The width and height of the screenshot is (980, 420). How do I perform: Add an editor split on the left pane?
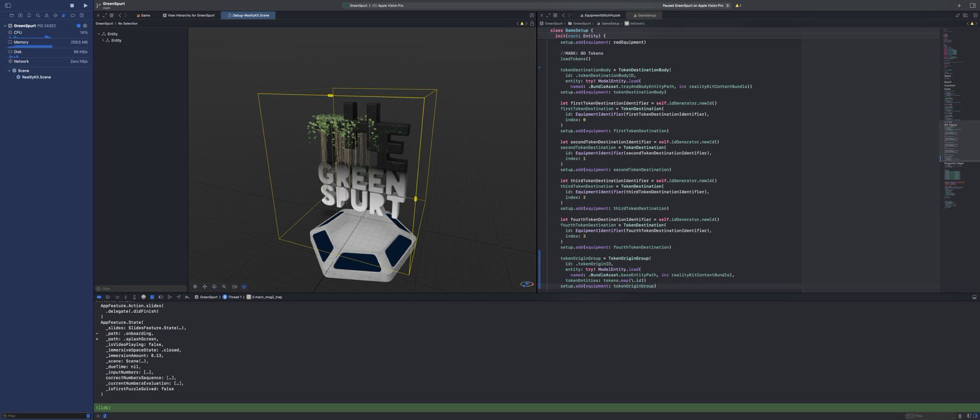pyautogui.click(x=531, y=15)
